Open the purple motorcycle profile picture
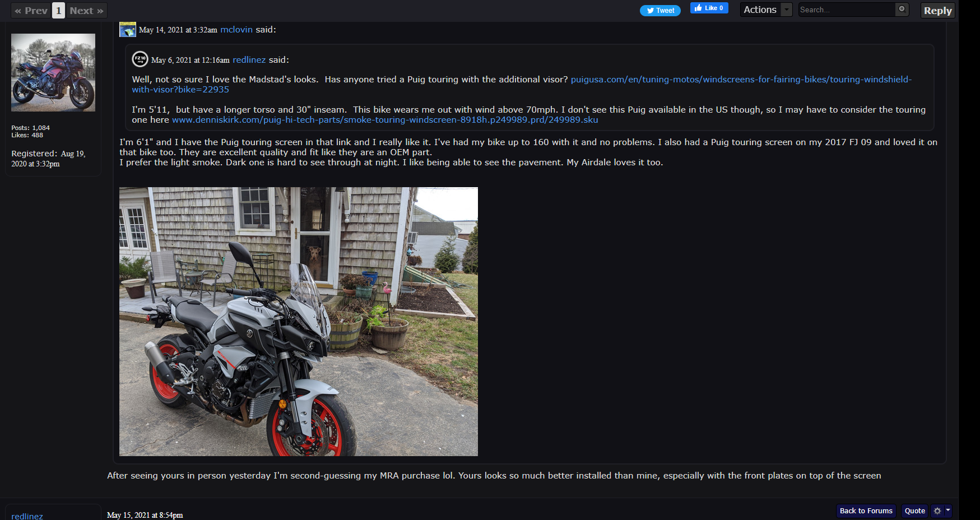980x520 pixels. 53,72
